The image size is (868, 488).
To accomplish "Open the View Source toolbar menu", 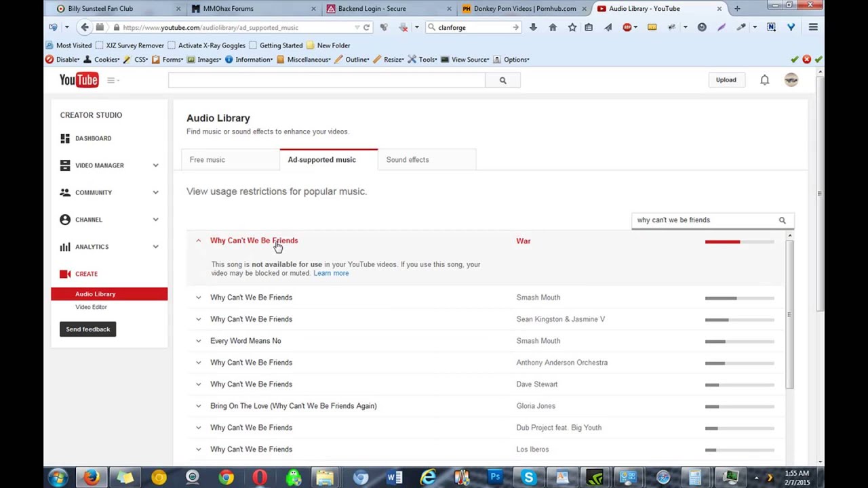I will click(465, 60).
